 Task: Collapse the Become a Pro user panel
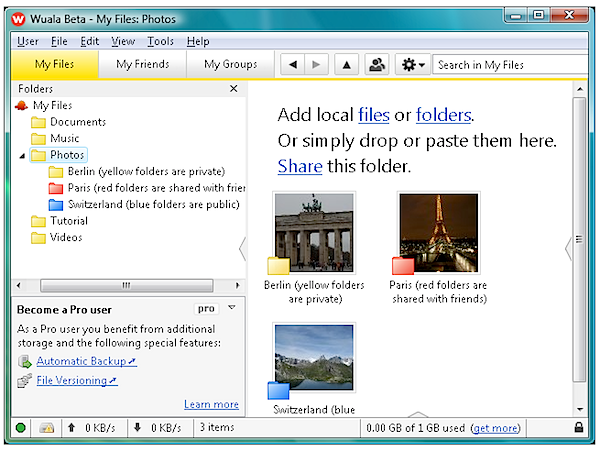pyautogui.click(x=232, y=307)
